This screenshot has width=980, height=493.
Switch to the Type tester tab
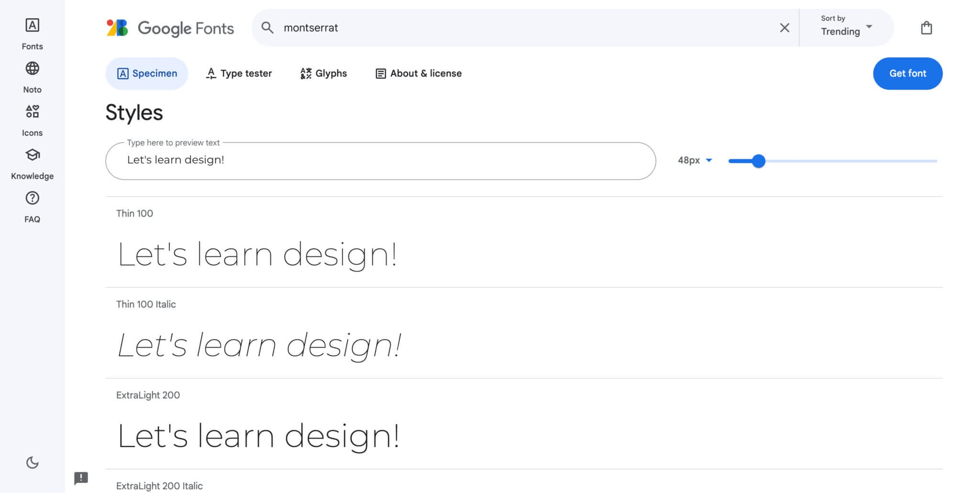point(239,74)
